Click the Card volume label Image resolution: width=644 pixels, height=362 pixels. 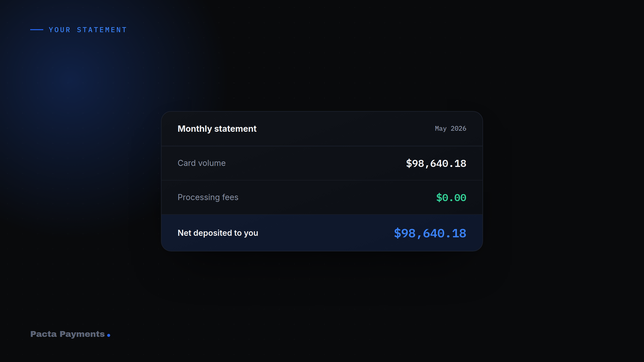202,163
